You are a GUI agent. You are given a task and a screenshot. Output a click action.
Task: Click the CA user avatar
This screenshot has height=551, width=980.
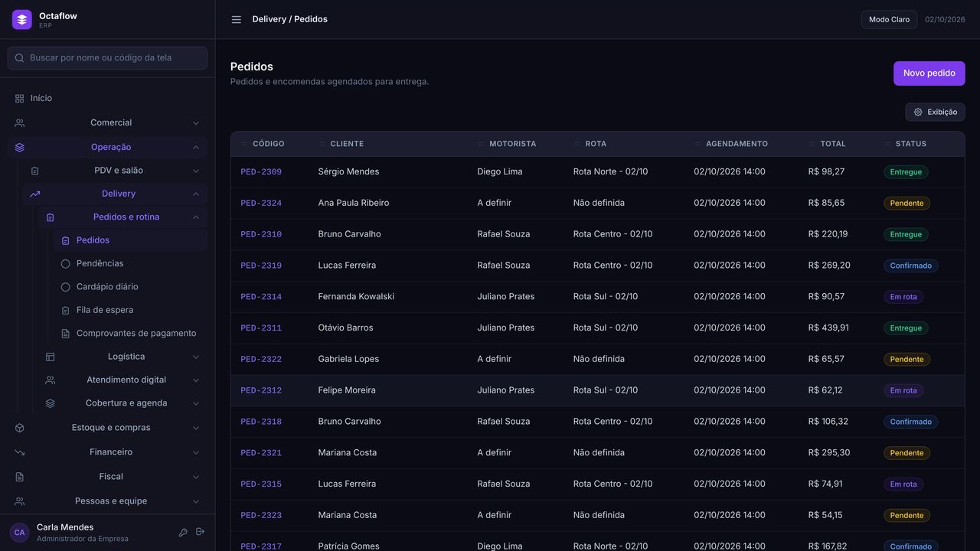[x=19, y=533]
